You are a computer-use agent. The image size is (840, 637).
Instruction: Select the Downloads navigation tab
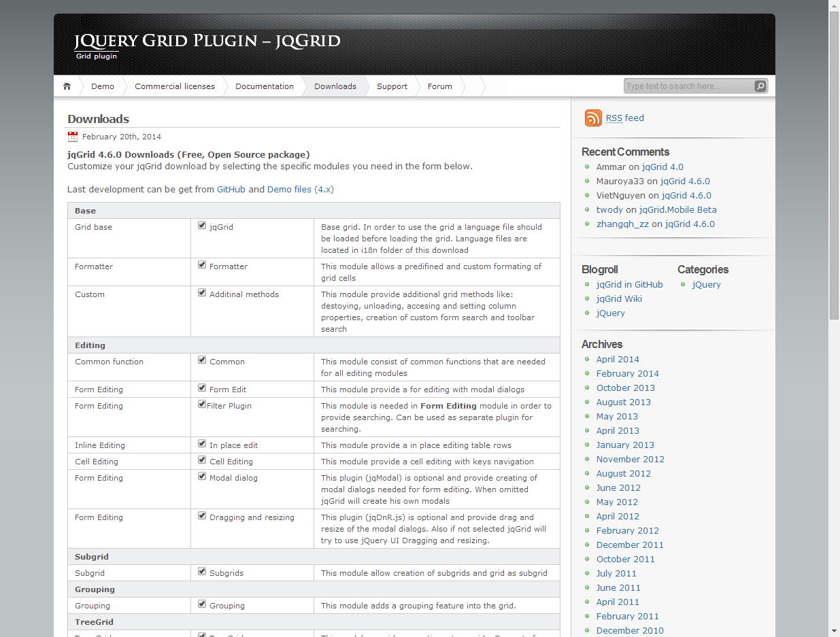coord(335,86)
